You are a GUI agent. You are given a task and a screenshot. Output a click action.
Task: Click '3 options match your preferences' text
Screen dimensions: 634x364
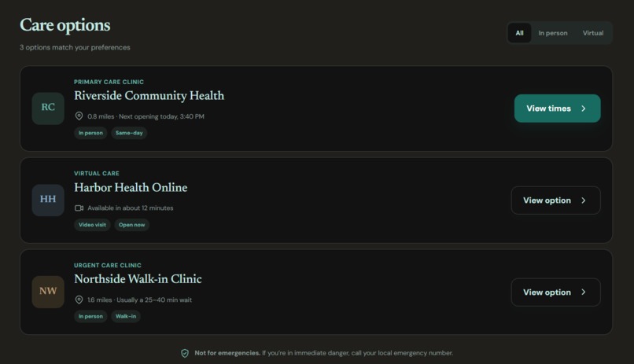(76, 47)
